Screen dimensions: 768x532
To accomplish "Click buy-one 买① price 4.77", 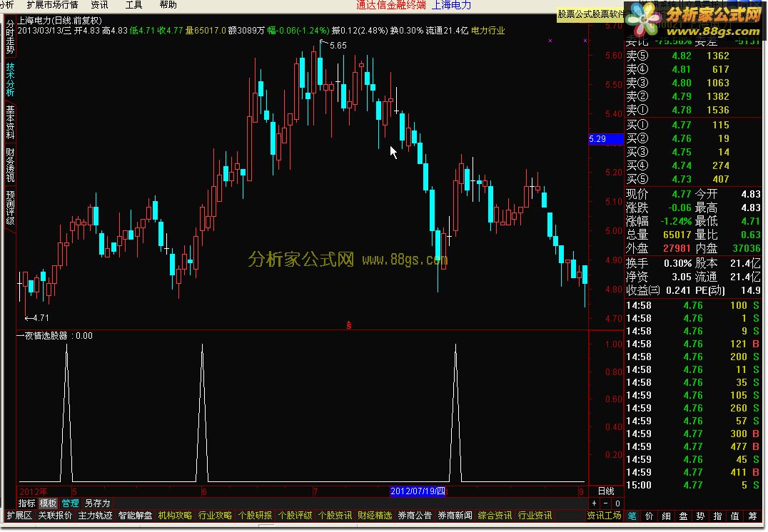I will [682, 126].
